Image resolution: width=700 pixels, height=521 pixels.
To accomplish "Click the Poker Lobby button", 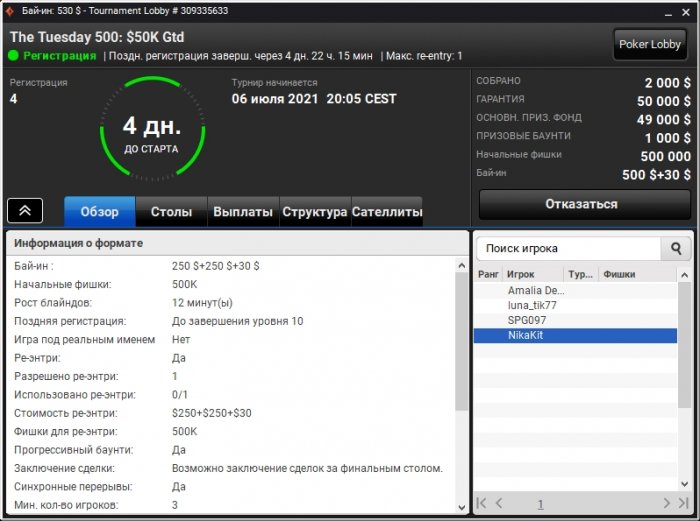I will 650,44.
